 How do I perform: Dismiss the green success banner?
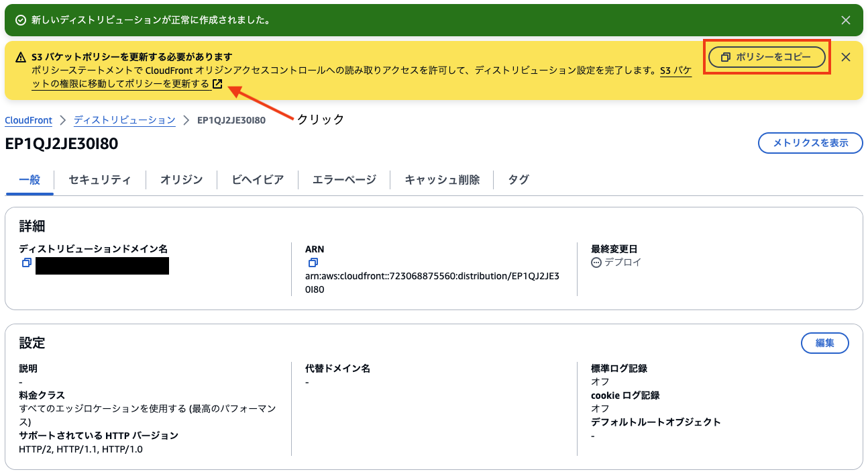pyautogui.click(x=847, y=20)
